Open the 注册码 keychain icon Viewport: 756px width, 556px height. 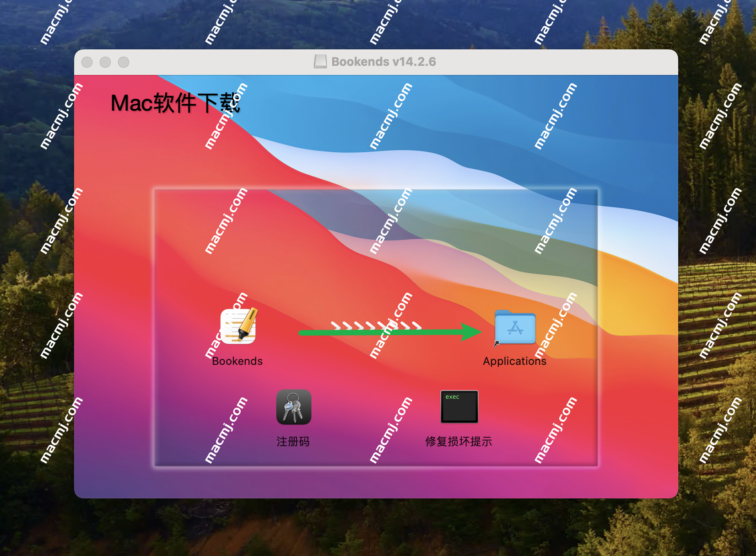tap(294, 407)
